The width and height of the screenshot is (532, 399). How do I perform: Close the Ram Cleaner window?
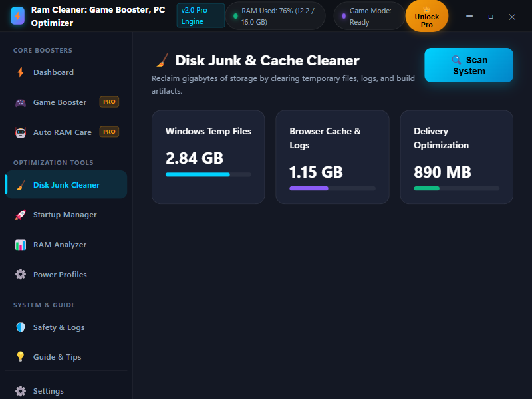pyautogui.click(x=512, y=17)
